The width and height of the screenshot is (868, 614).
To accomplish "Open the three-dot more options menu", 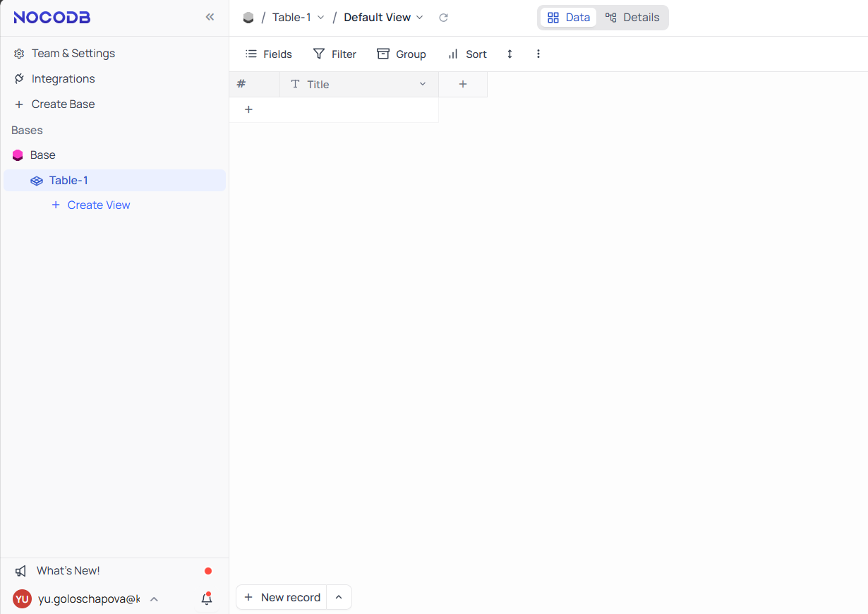I will click(538, 54).
